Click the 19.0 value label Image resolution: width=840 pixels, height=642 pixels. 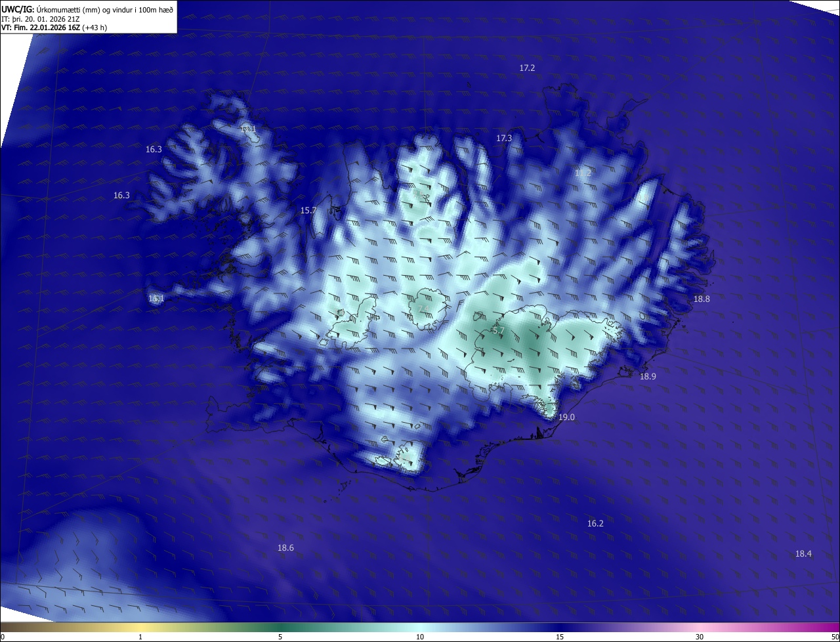[566, 417]
